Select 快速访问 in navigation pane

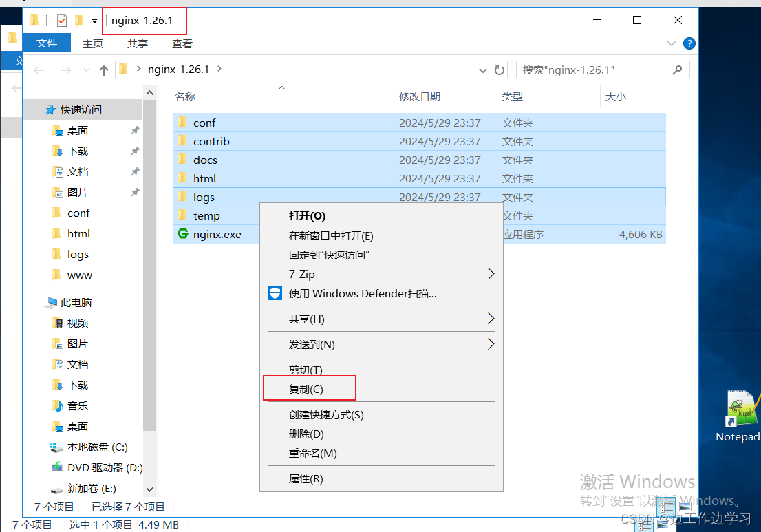pos(81,109)
